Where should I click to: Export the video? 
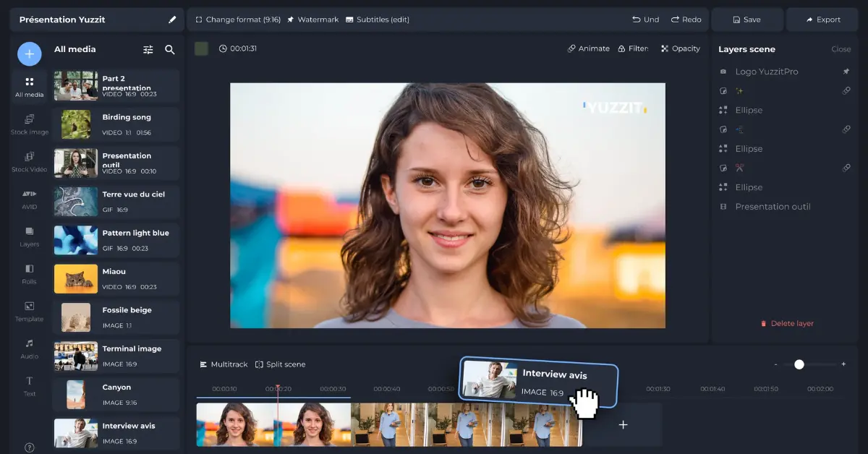coord(822,20)
